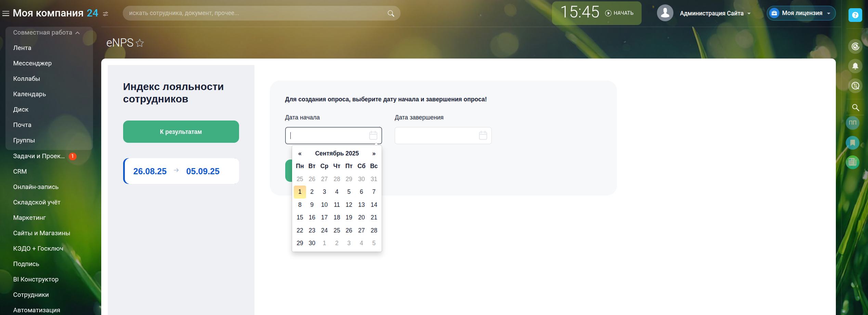868x315 pixels.
Task: Open survey period 26.08.25 to 05.09.25
Action: (181, 171)
